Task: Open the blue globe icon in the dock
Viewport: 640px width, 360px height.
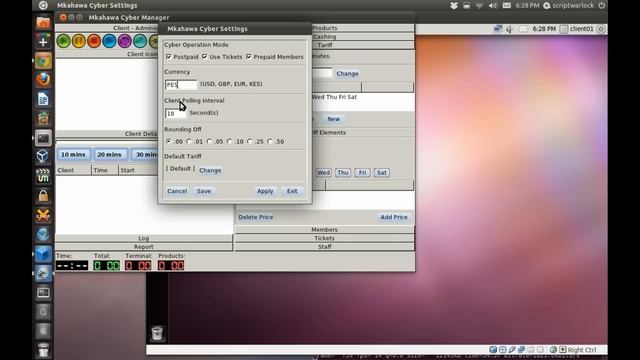Action: click(x=43, y=234)
